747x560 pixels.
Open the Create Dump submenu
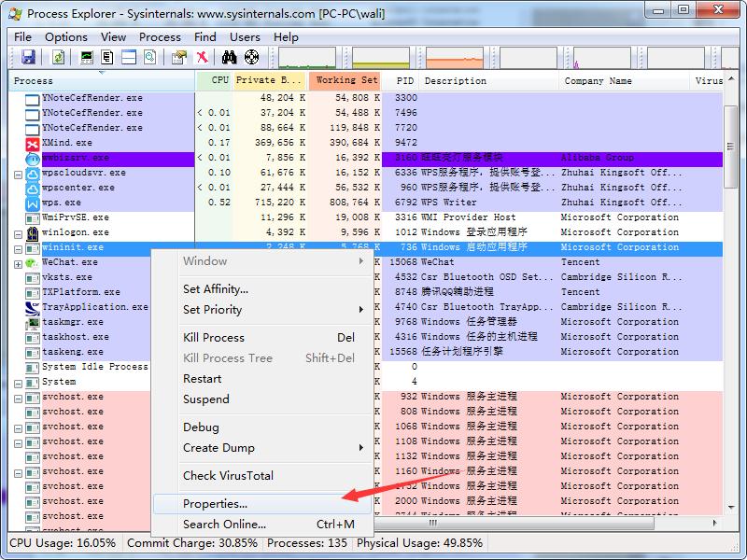click(275, 448)
